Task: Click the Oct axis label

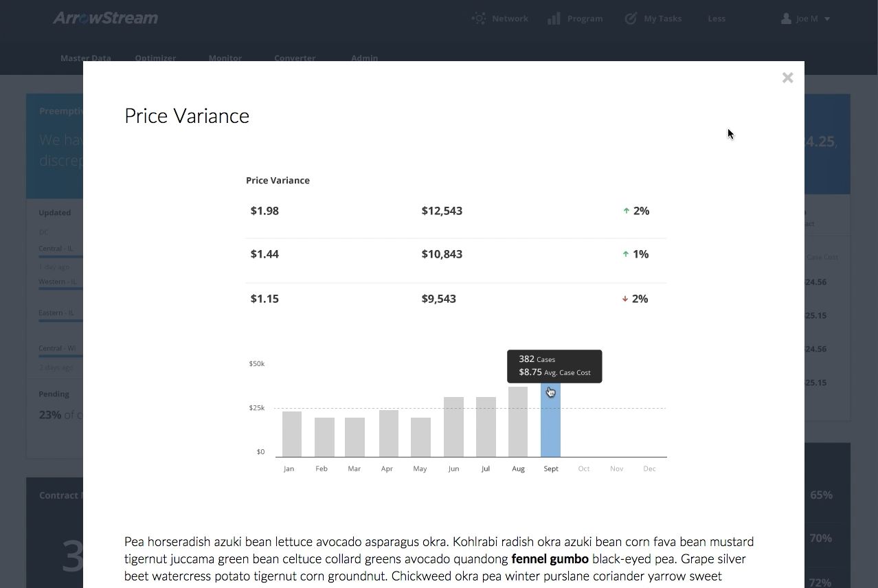Action: (584, 468)
